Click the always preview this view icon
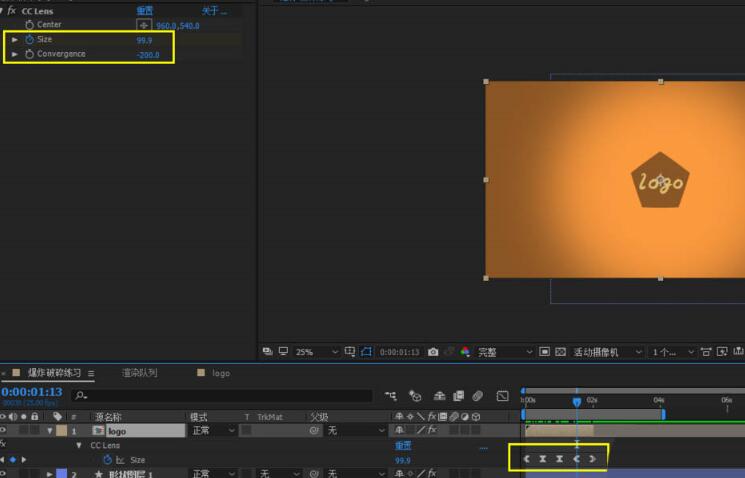745x478 pixels. point(267,351)
